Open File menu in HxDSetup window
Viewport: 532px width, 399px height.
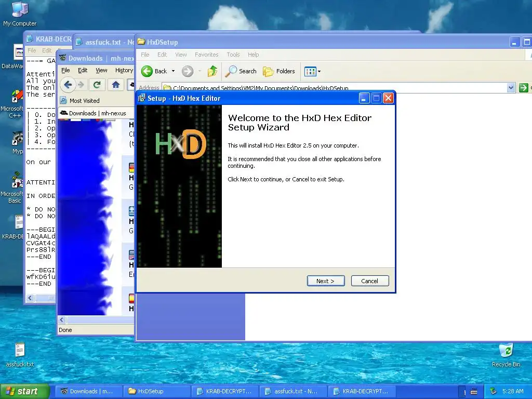(145, 55)
